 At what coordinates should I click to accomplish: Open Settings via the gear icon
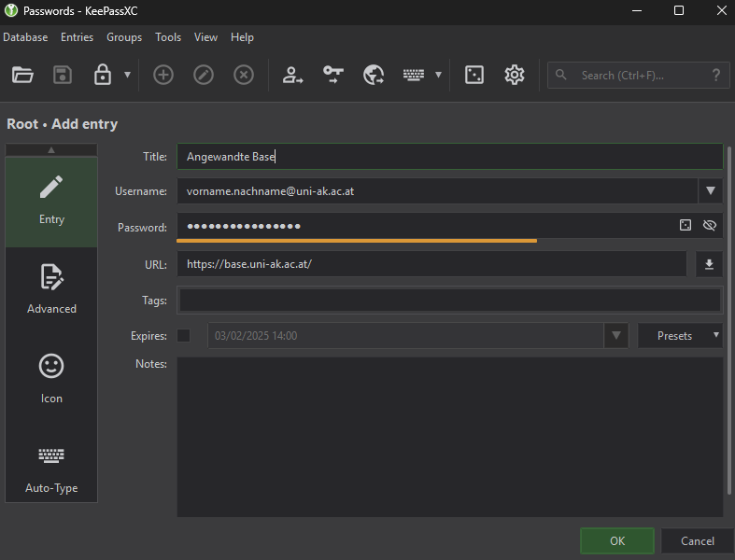515,75
